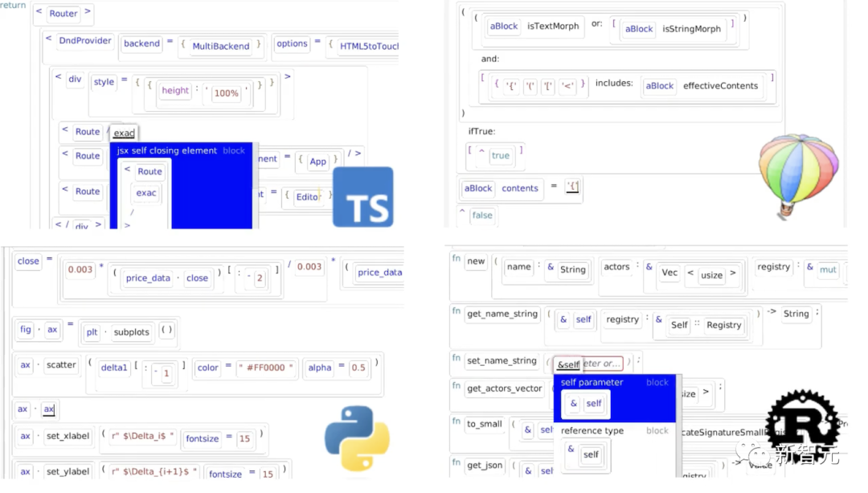Viewport: 868px width, 493px height.
Task: Click the exac attribute input field
Action: tap(124, 133)
